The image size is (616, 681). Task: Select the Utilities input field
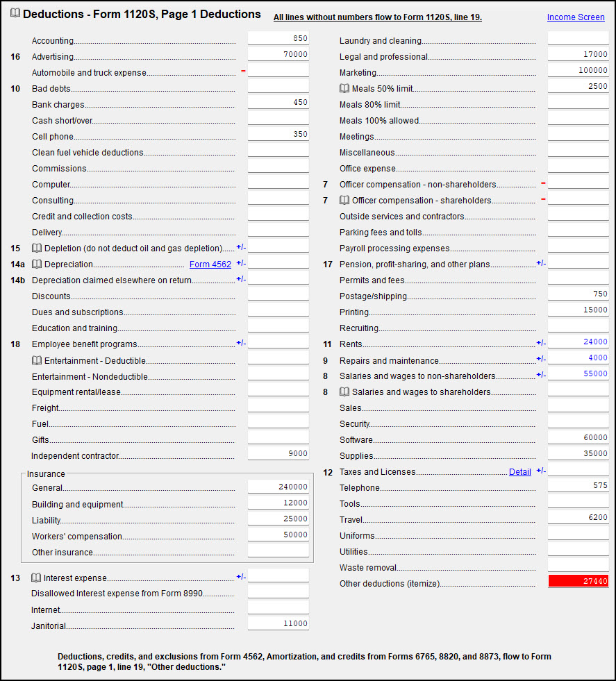pyautogui.click(x=578, y=549)
